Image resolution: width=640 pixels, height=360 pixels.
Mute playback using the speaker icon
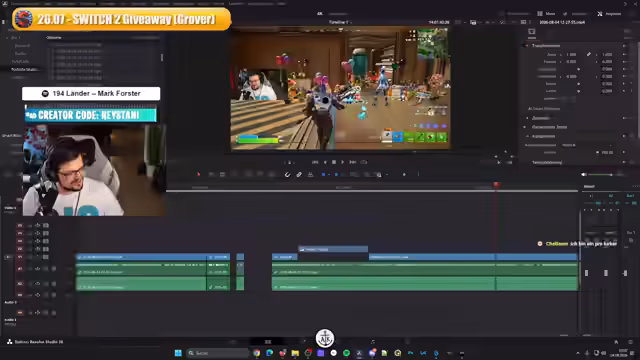(584, 174)
